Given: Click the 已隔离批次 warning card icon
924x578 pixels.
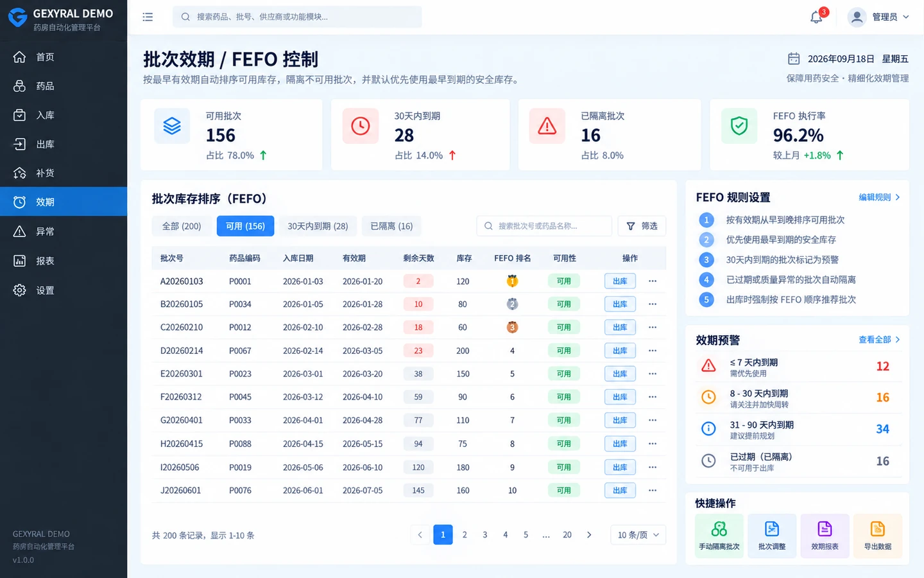Looking at the screenshot, I should (547, 126).
